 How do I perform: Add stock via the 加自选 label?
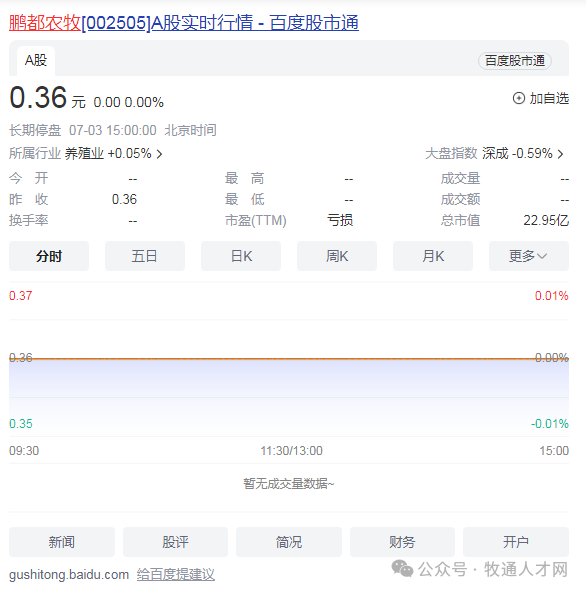[x=549, y=98]
